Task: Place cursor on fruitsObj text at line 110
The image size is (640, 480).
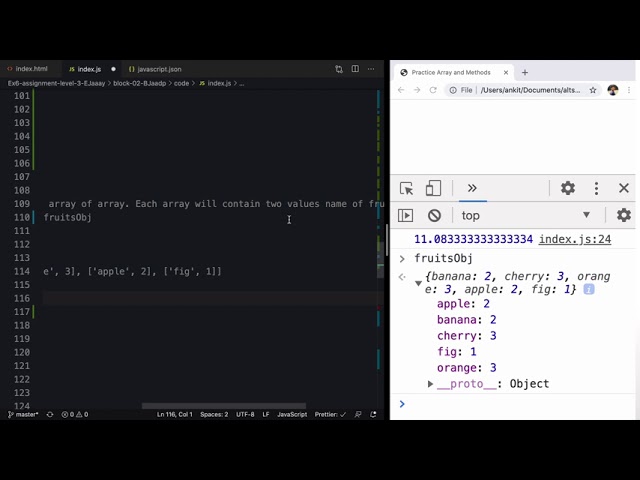Action: [67, 217]
